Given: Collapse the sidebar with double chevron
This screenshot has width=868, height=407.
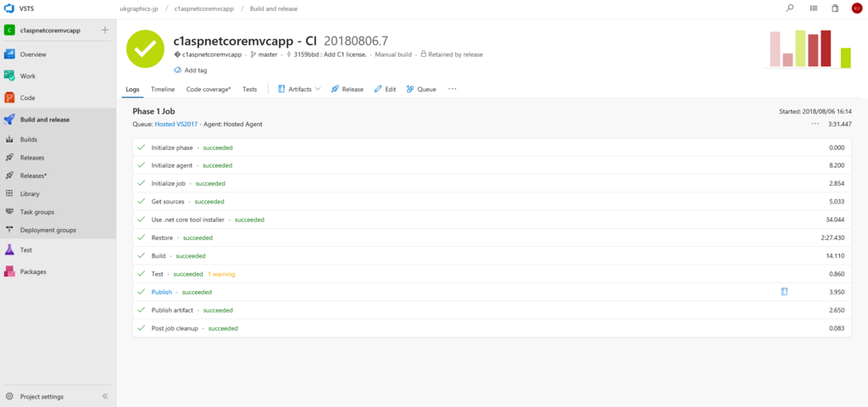Looking at the screenshot, I should (x=105, y=397).
